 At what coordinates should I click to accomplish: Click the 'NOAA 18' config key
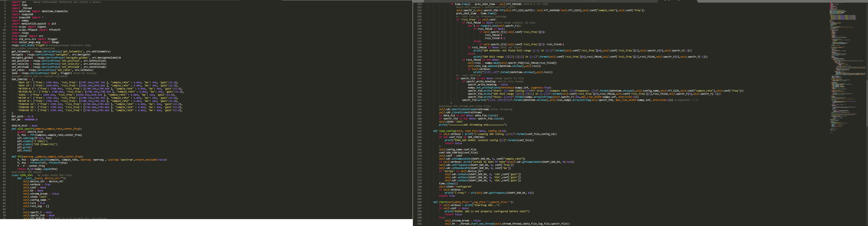24,82
